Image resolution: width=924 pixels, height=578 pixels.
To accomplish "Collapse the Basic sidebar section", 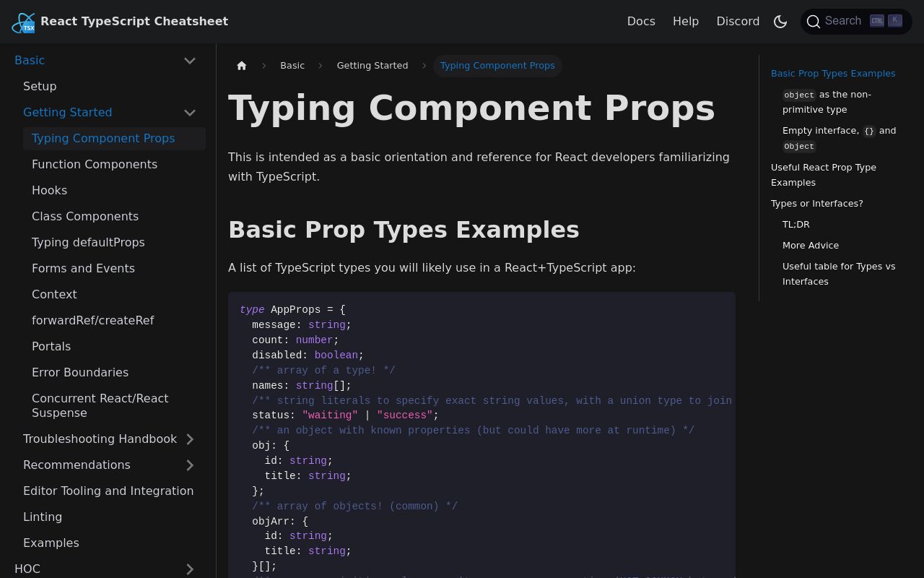I will click(x=190, y=61).
